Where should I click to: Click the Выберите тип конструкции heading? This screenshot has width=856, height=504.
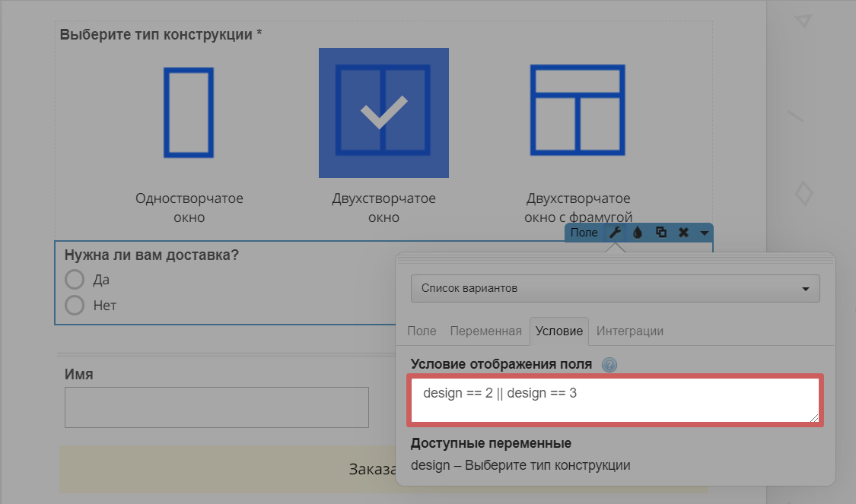(161, 34)
